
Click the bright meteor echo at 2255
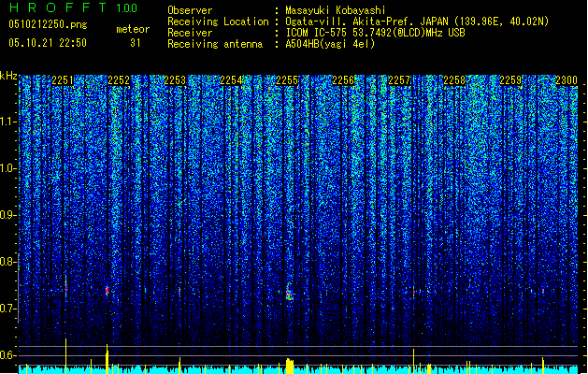(x=290, y=295)
